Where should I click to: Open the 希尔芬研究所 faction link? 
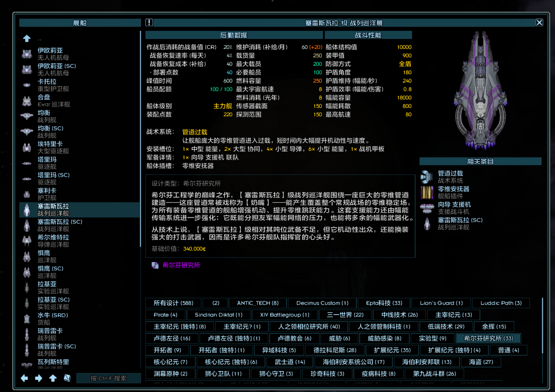click(x=181, y=265)
